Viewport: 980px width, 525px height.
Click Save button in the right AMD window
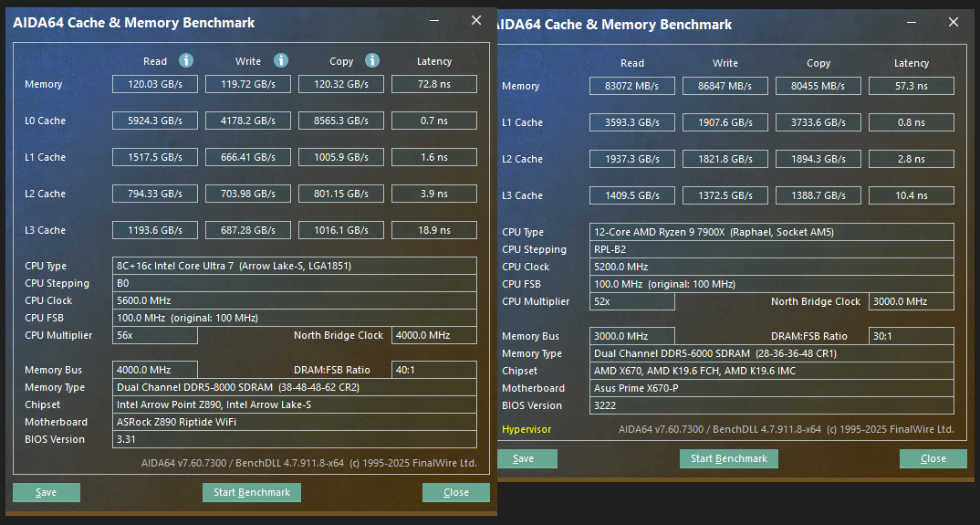pos(524,458)
